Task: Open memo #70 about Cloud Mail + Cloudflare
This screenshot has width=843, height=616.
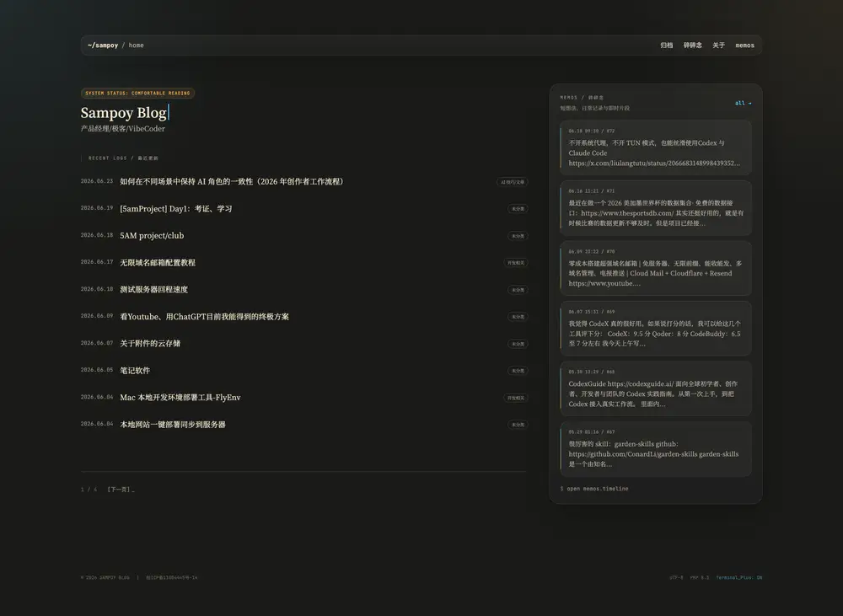Action: coord(655,268)
